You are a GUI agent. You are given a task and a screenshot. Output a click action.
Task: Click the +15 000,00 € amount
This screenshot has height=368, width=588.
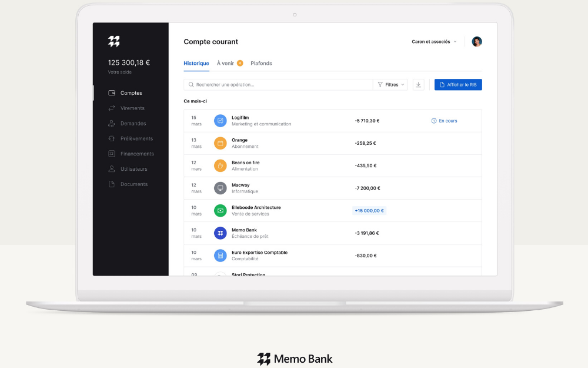(x=369, y=211)
